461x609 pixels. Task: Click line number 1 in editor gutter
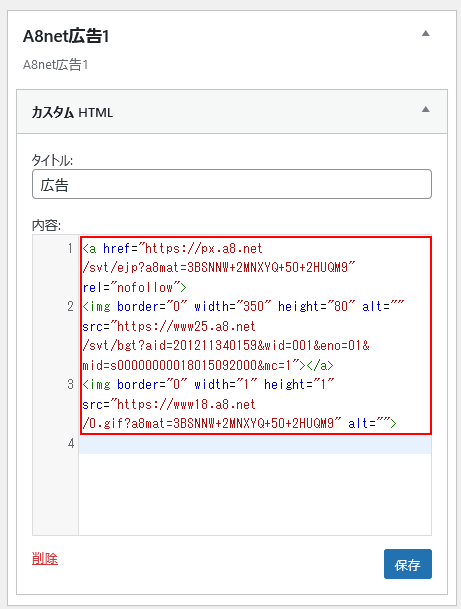pos(70,248)
